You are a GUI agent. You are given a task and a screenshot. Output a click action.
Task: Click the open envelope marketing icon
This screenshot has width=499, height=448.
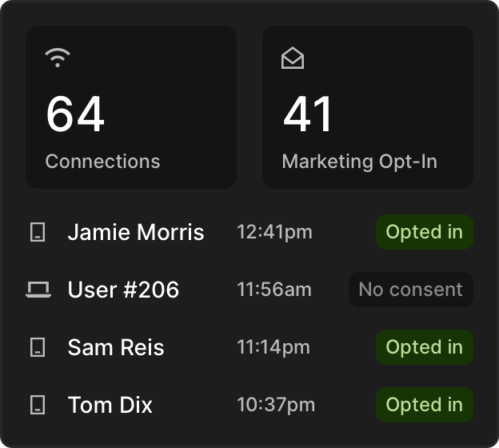[x=293, y=58]
